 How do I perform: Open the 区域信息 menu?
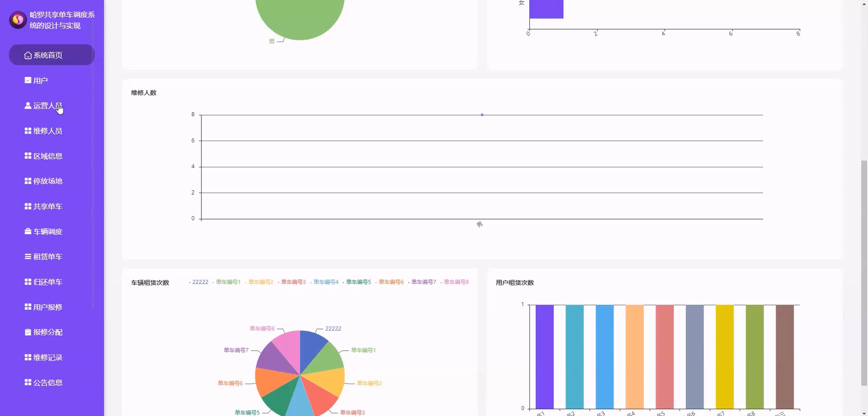tap(48, 156)
